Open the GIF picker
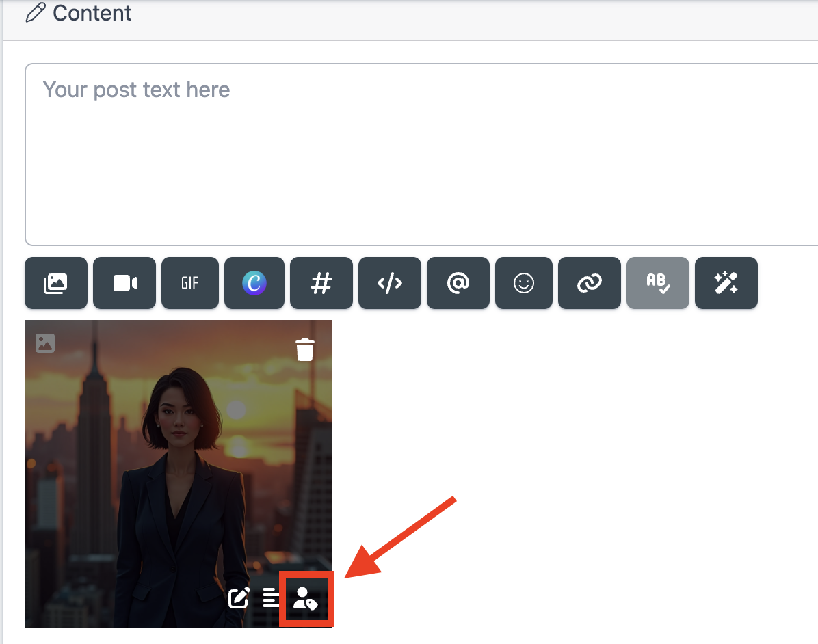The height and width of the screenshot is (644, 818). tap(190, 283)
